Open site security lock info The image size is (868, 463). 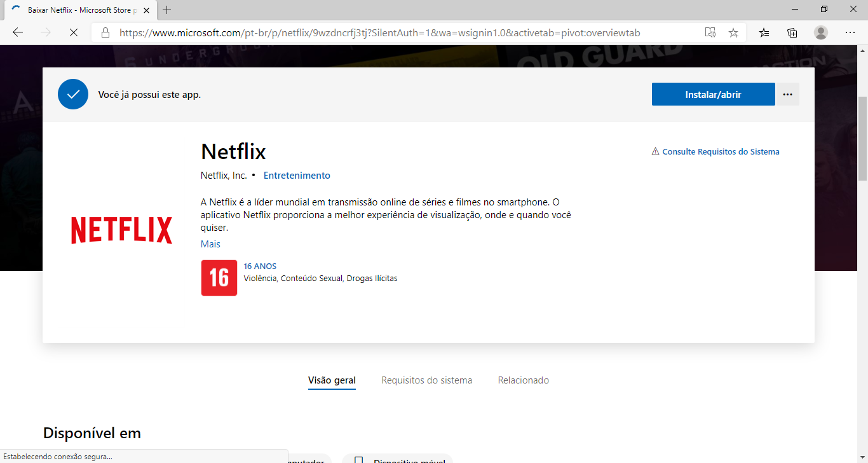[x=105, y=32]
